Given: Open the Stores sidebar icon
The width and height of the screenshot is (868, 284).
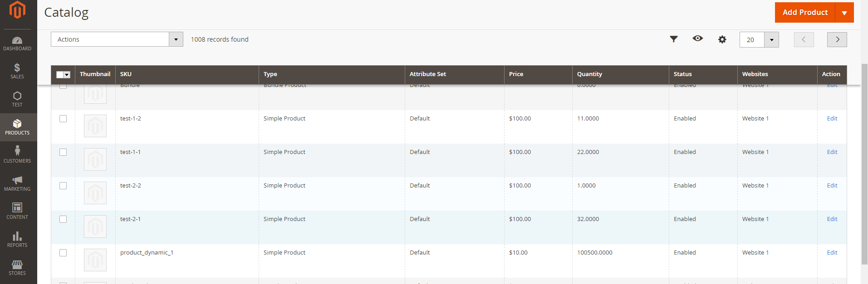Looking at the screenshot, I should (x=17, y=267).
